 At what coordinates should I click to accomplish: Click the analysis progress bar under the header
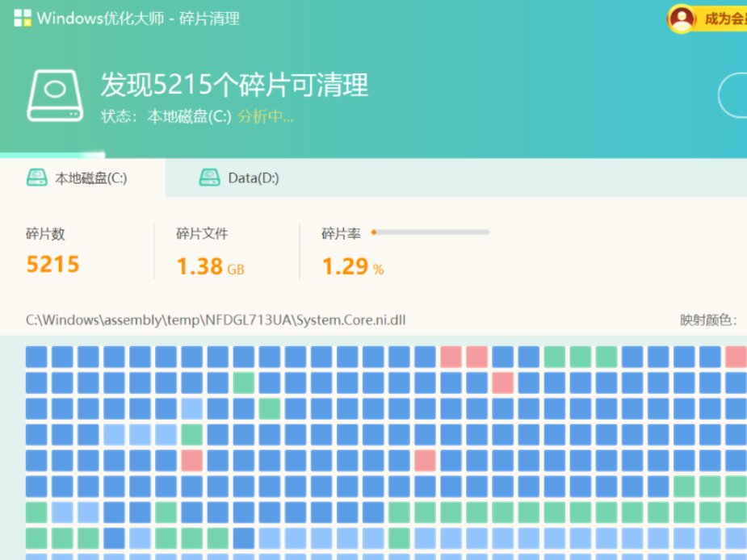(52, 155)
